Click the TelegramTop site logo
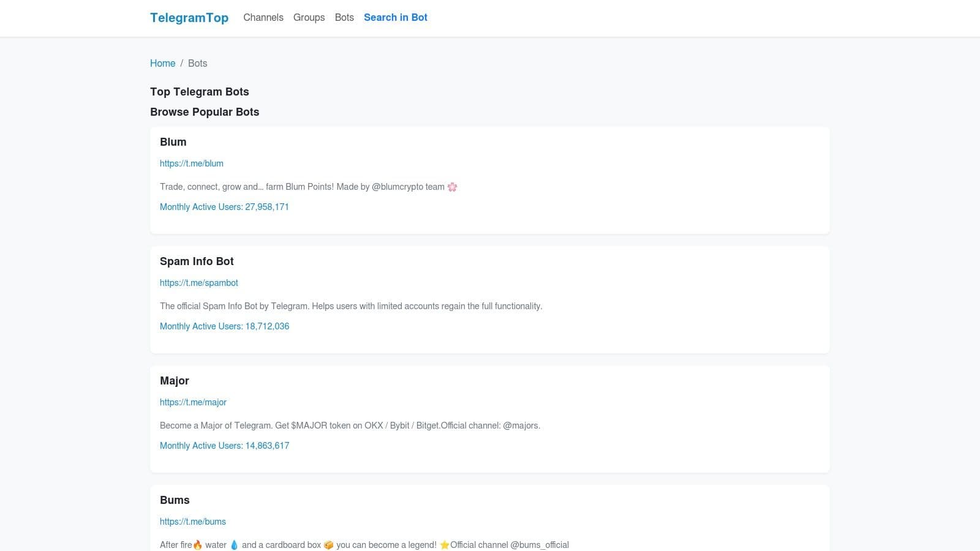 pyautogui.click(x=189, y=18)
